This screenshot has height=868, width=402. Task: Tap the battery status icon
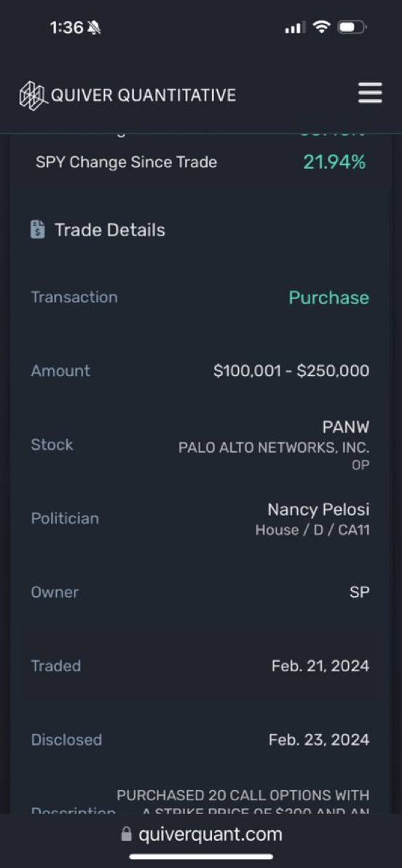pyautogui.click(x=352, y=26)
